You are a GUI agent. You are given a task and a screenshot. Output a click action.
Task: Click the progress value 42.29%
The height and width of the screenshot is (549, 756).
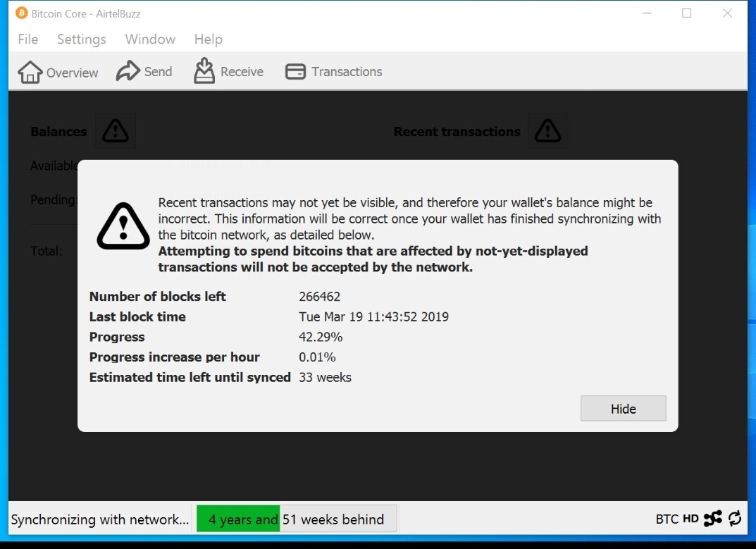pos(321,337)
